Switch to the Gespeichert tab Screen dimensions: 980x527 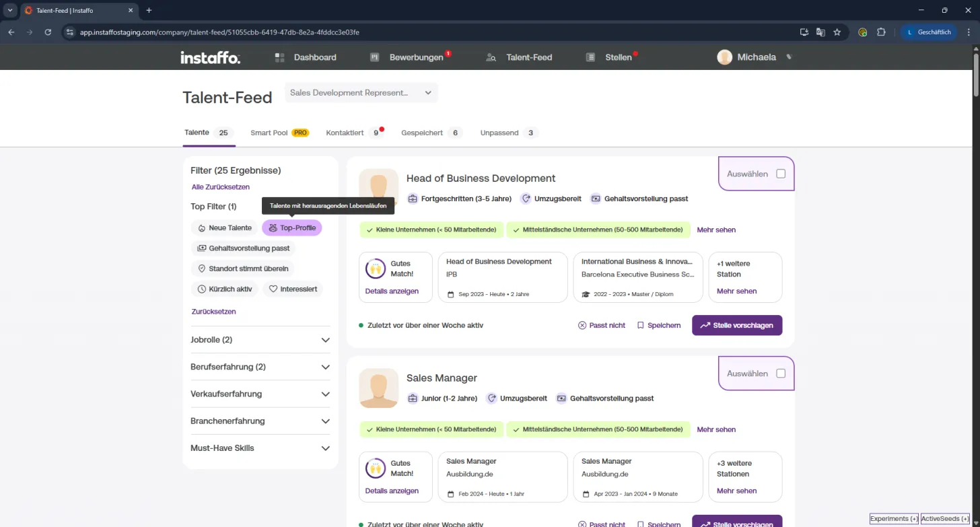[x=432, y=133]
